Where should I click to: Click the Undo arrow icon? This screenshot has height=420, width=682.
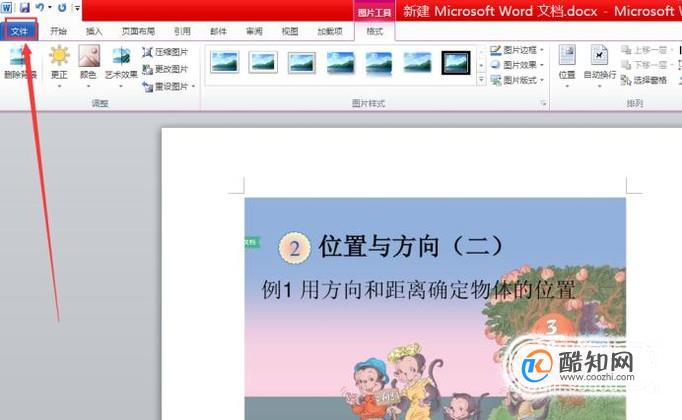tap(40, 7)
